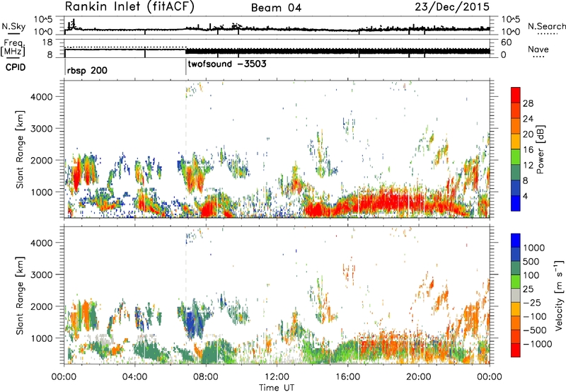The image size is (566, 392).
Task: Click the '08:00' time tick label
Action: [206, 377]
